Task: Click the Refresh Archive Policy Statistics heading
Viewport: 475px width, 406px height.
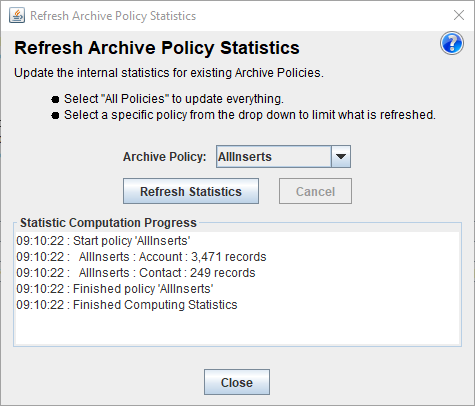Action: pos(157,48)
